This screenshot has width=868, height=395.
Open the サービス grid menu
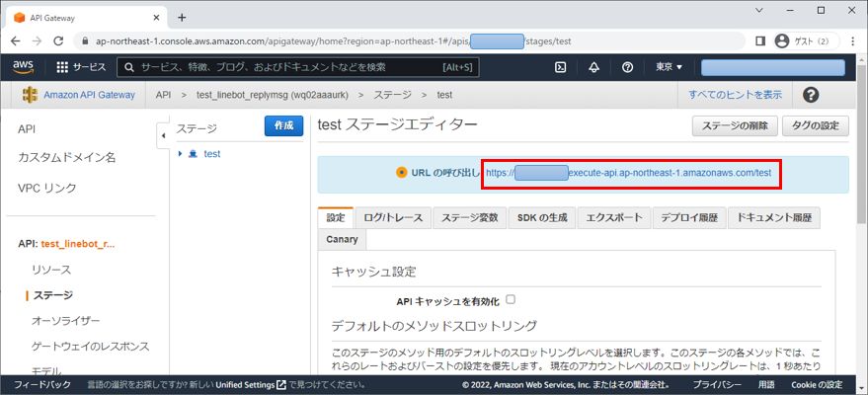pos(81,67)
